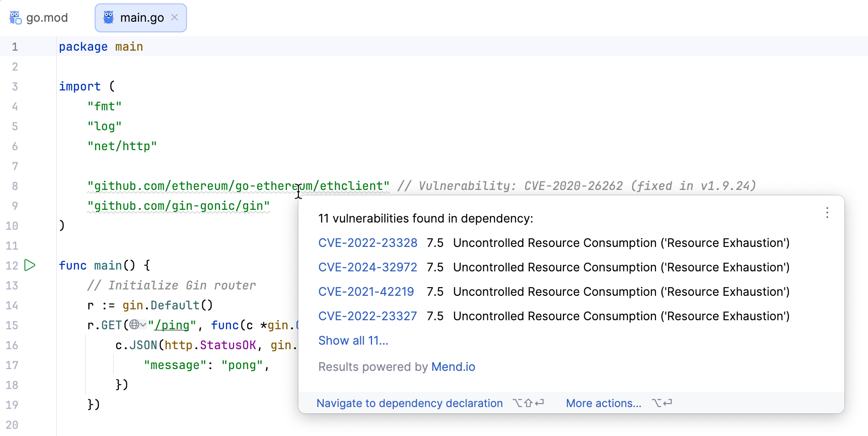Follow the "/ping" route hyperlink

pos(172,325)
